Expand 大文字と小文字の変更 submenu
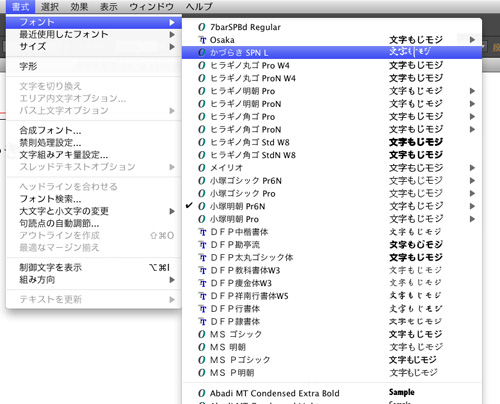This screenshot has height=404, width=500. pos(94,211)
